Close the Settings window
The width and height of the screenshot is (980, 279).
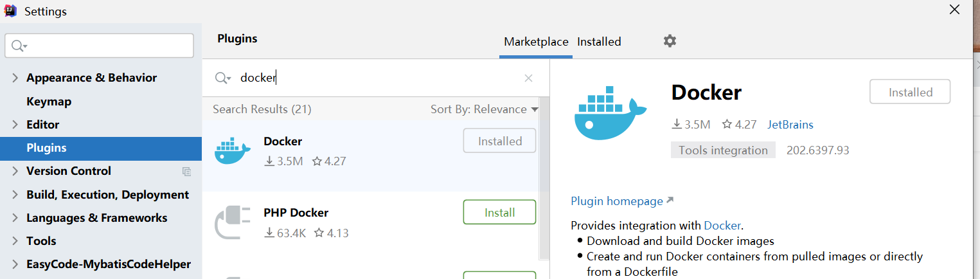[x=955, y=9]
